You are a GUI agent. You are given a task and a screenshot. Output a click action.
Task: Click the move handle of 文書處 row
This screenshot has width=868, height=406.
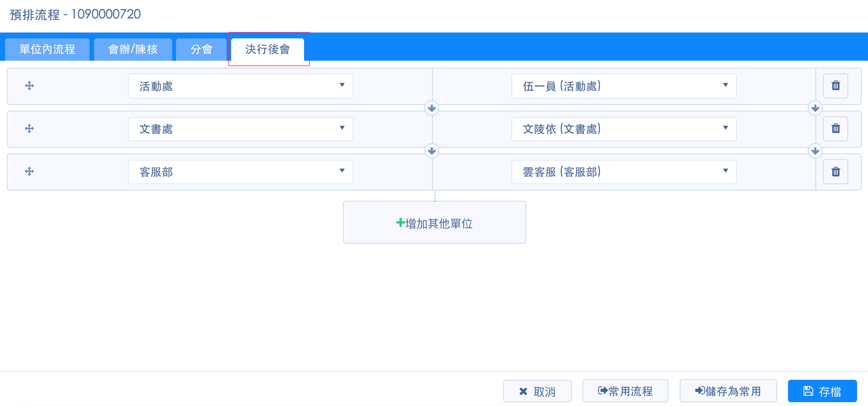point(29,129)
